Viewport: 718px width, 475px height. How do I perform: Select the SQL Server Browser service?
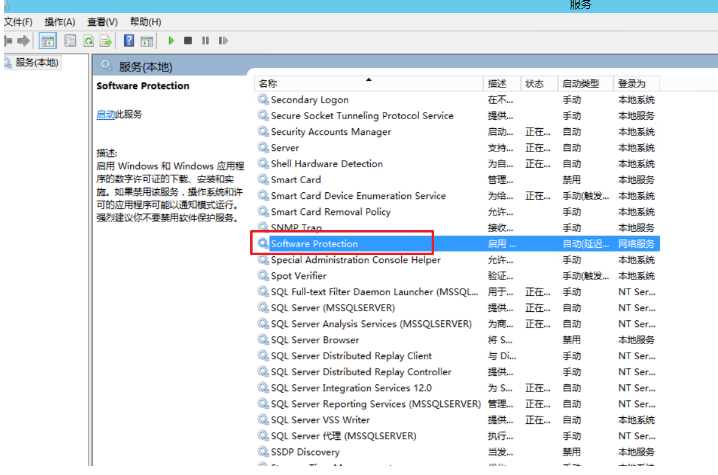315,340
